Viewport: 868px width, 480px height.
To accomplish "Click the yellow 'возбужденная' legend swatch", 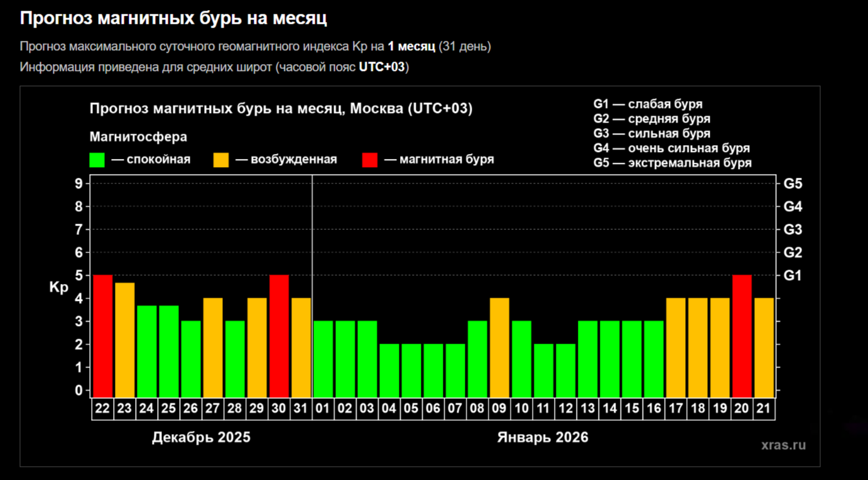I will click(x=221, y=160).
